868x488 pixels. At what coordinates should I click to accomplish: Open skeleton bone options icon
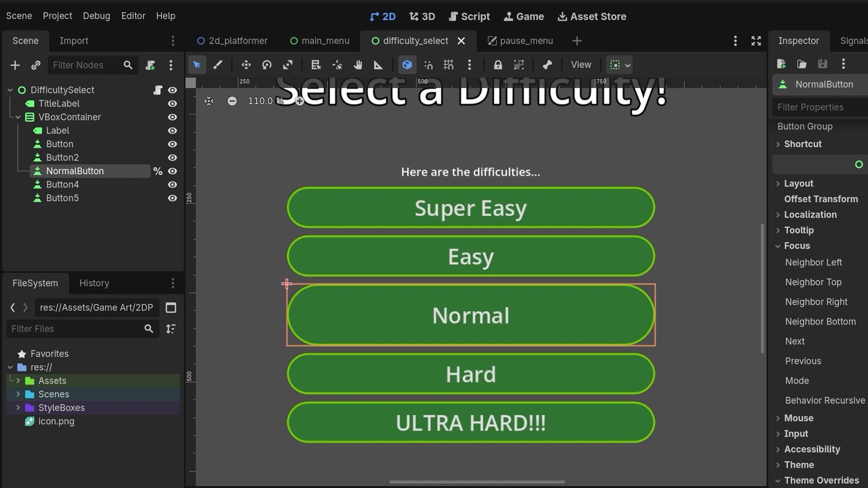[x=547, y=65]
